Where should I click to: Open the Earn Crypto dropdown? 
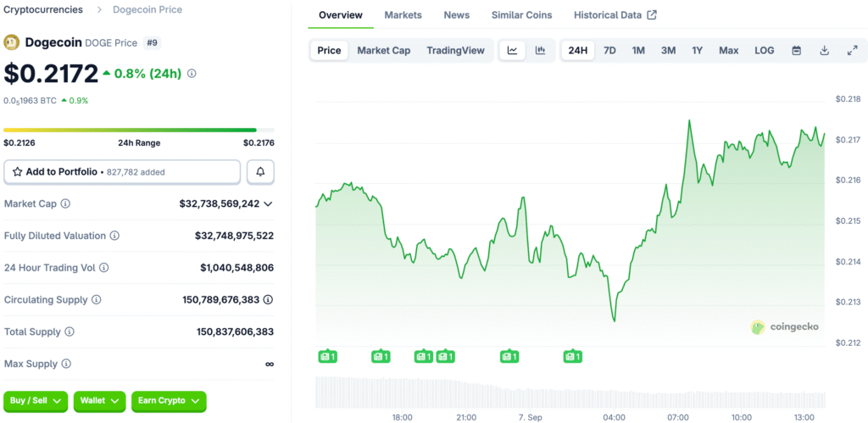tap(169, 401)
